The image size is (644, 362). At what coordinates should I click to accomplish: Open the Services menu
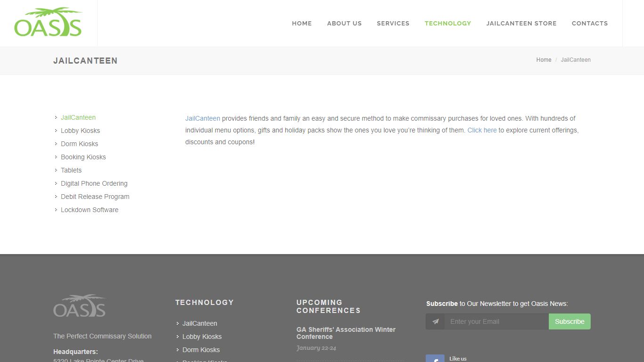pos(393,23)
